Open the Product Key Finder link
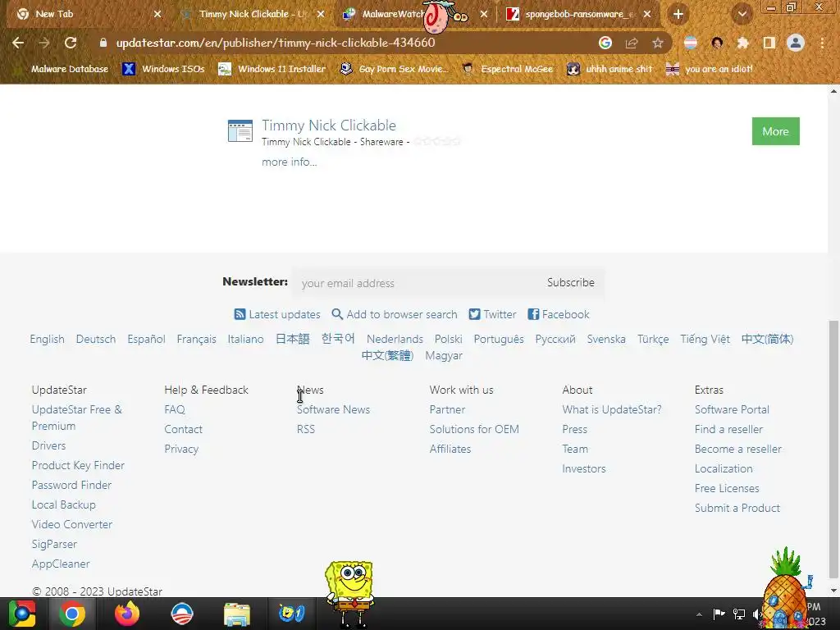 coord(78,465)
